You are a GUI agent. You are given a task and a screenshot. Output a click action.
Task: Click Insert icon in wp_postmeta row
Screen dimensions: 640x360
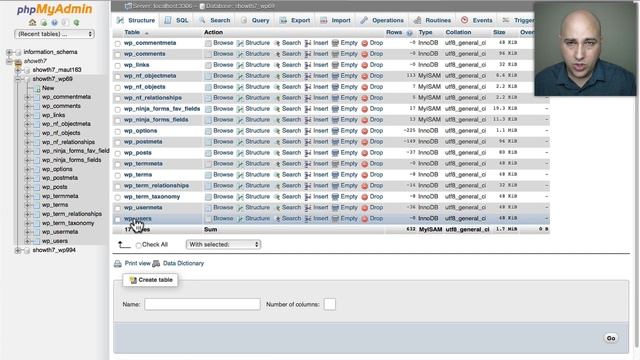click(308, 142)
